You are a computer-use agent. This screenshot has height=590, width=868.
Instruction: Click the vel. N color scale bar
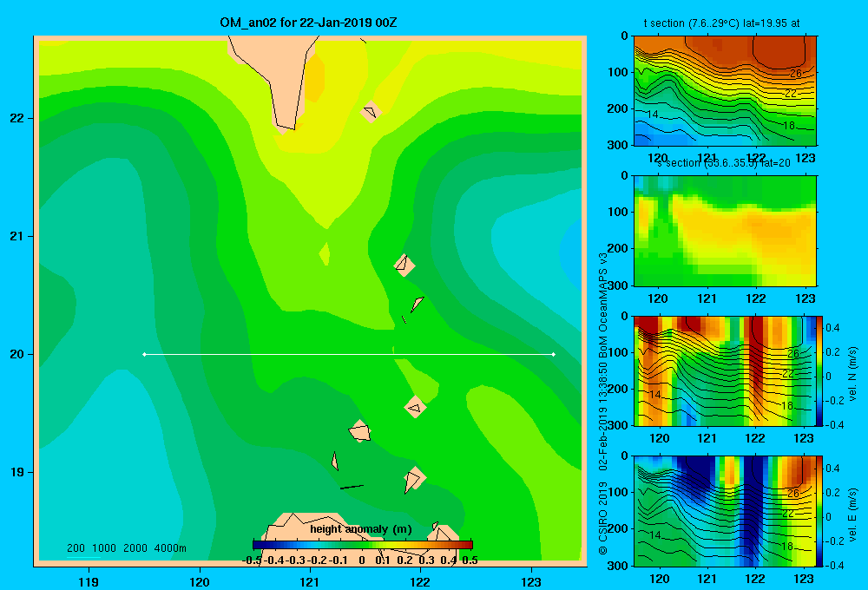coord(820,370)
